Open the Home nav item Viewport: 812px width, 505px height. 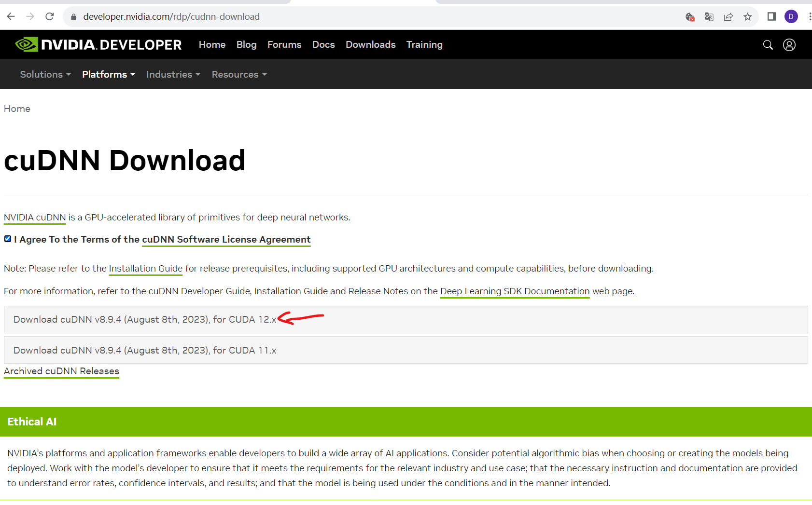pyautogui.click(x=212, y=44)
